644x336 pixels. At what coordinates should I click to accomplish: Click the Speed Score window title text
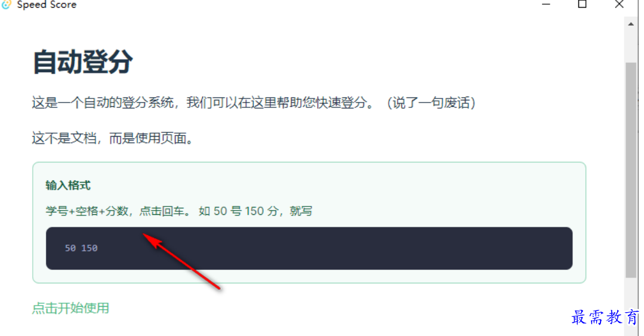47,5
